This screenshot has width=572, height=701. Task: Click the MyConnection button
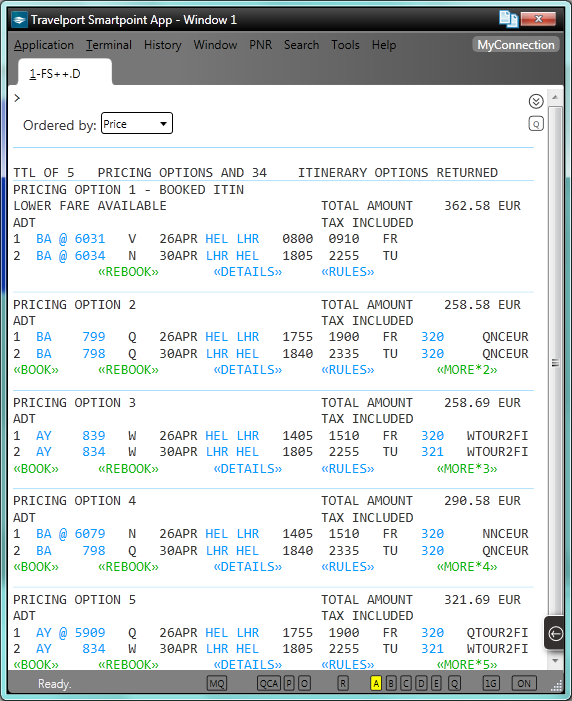pos(516,45)
